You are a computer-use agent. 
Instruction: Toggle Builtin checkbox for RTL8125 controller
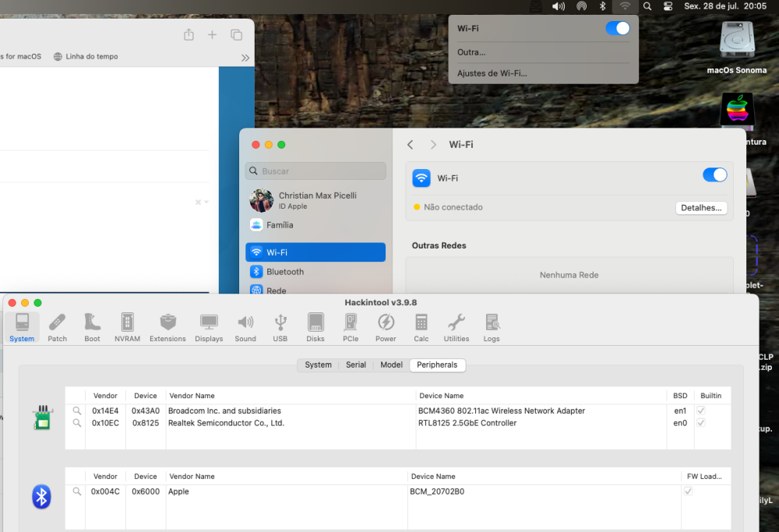pyautogui.click(x=701, y=423)
